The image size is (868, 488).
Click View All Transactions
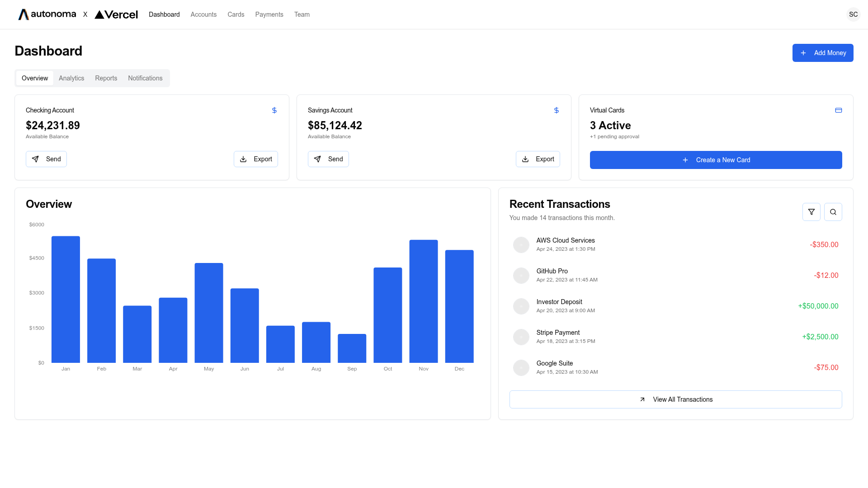click(x=676, y=399)
